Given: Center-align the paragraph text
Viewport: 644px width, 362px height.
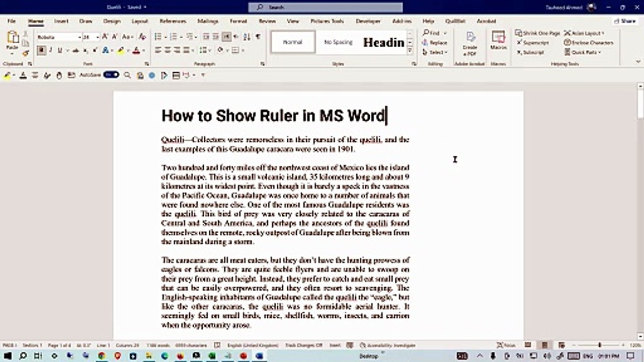Looking at the screenshot, I should point(168,50).
